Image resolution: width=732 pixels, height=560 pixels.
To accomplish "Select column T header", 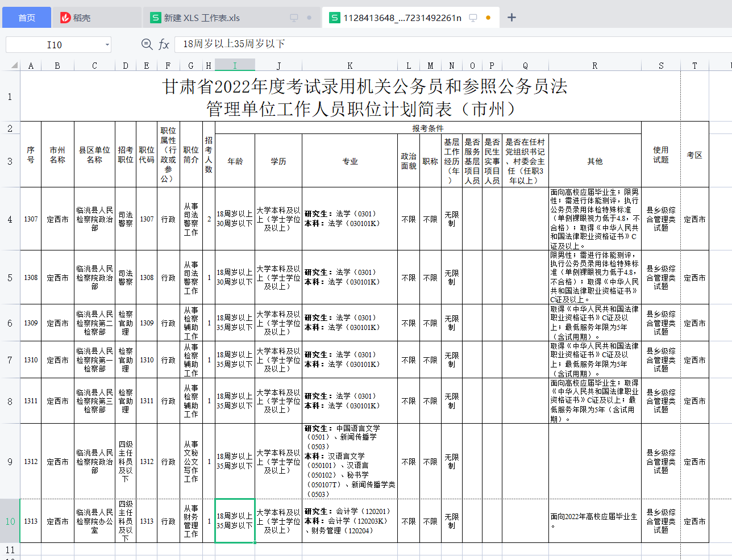I will (694, 65).
